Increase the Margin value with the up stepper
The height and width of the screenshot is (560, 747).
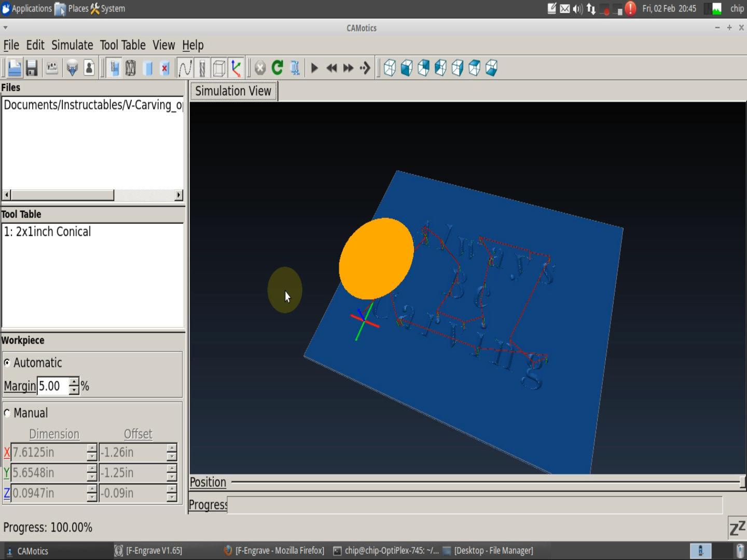(74, 382)
